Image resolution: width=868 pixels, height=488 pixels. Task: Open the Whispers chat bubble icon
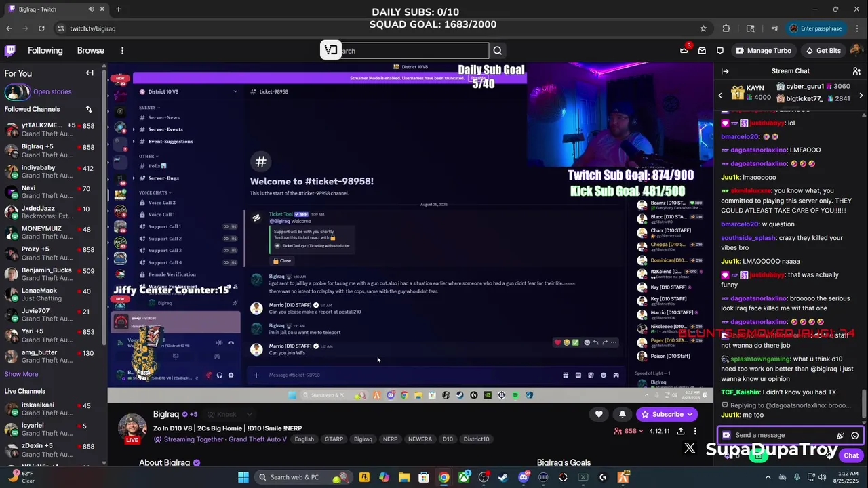coord(720,51)
